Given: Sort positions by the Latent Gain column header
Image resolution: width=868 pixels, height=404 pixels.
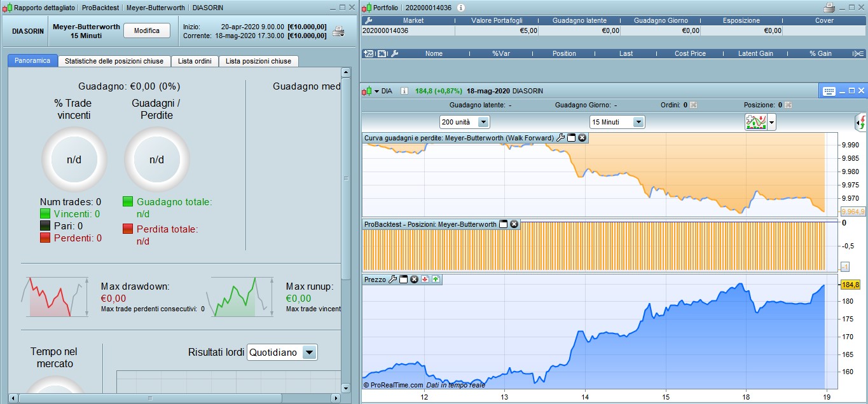Looking at the screenshot, I should coord(755,53).
